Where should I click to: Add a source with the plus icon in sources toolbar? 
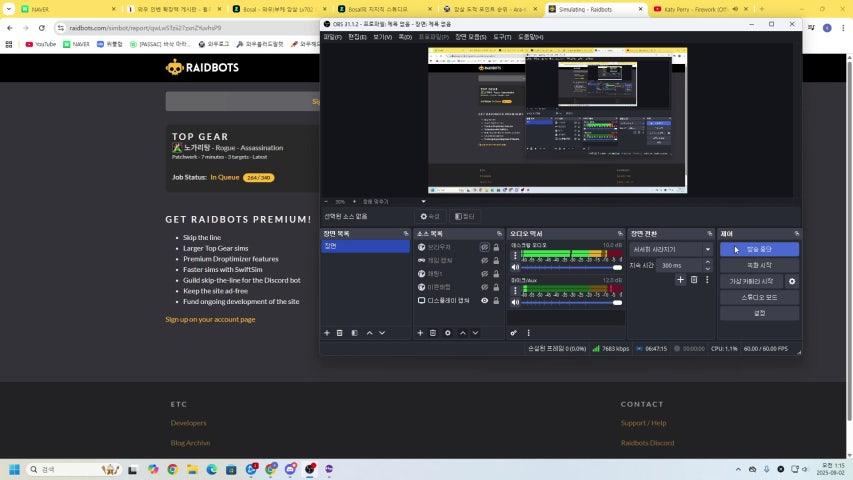click(420, 333)
